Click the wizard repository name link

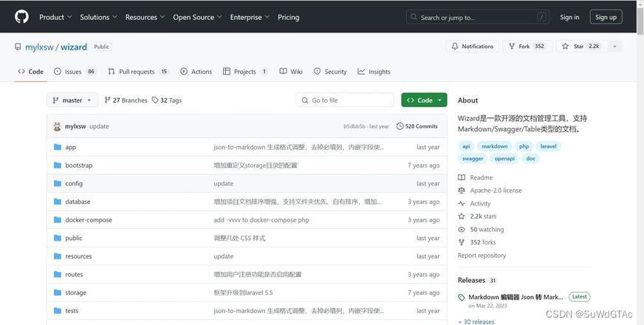(x=74, y=47)
